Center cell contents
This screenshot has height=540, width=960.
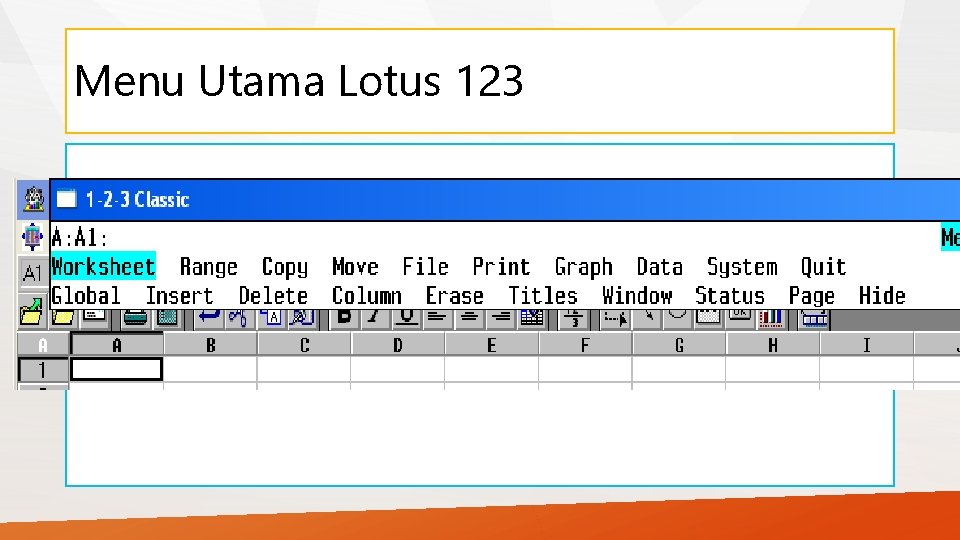click(x=469, y=317)
